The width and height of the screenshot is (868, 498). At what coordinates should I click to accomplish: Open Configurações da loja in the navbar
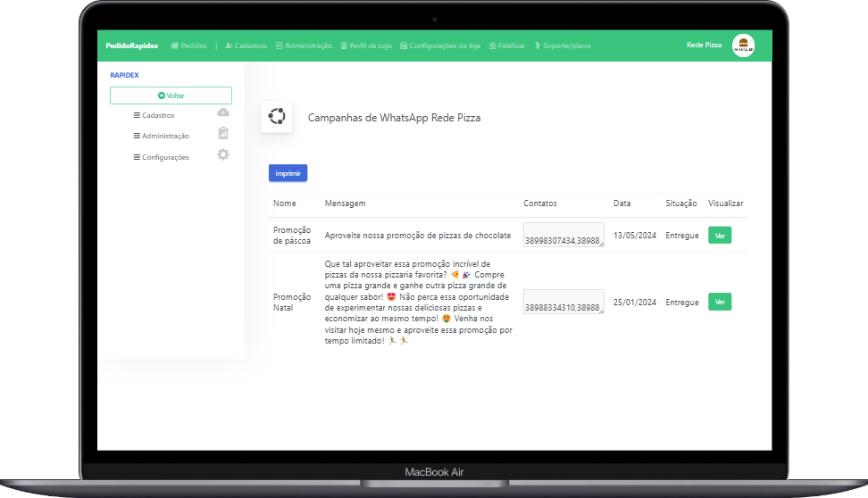(x=440, y=46)
